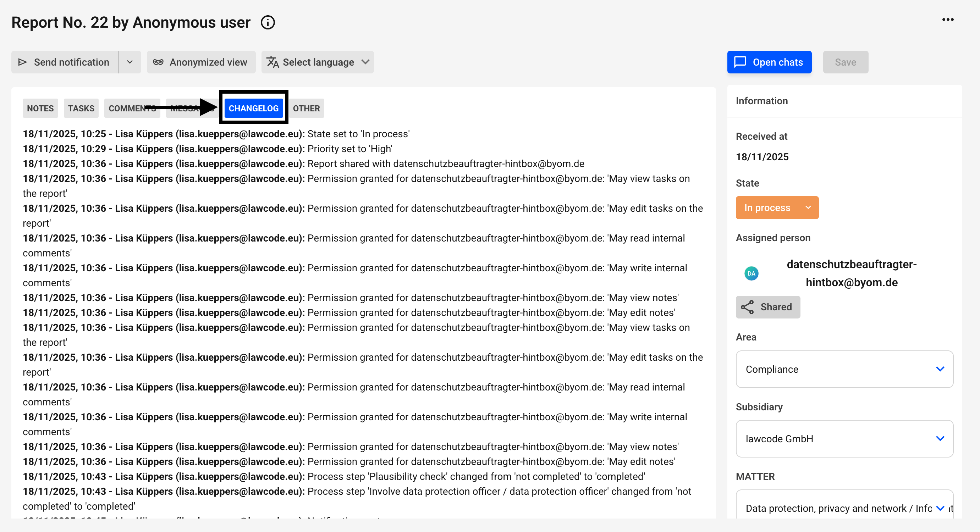Click the share icon on Shared button
This screenshot has width=980, height=532.
point(747,307)
